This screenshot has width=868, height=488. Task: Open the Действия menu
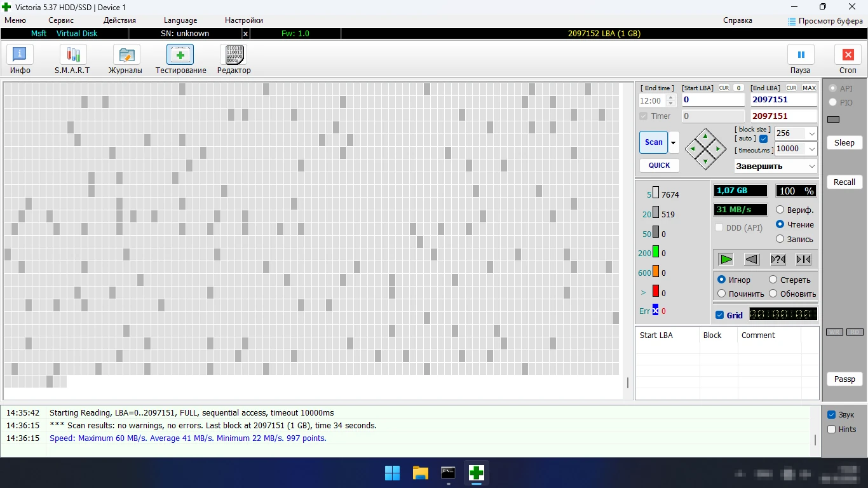coord(119,20)
